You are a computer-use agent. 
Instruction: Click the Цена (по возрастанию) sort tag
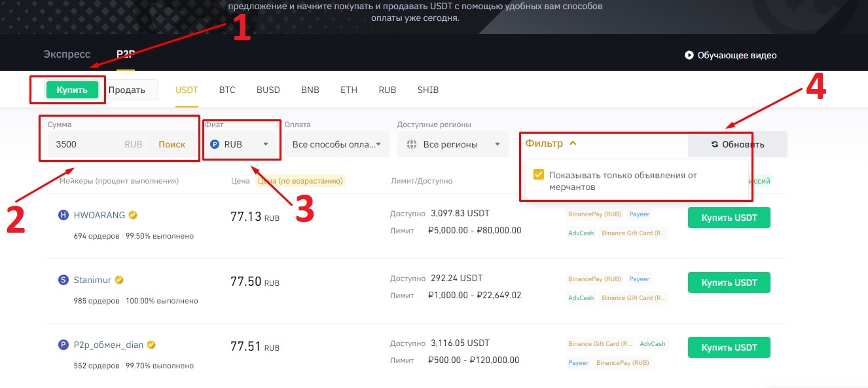tap(300, 181)
